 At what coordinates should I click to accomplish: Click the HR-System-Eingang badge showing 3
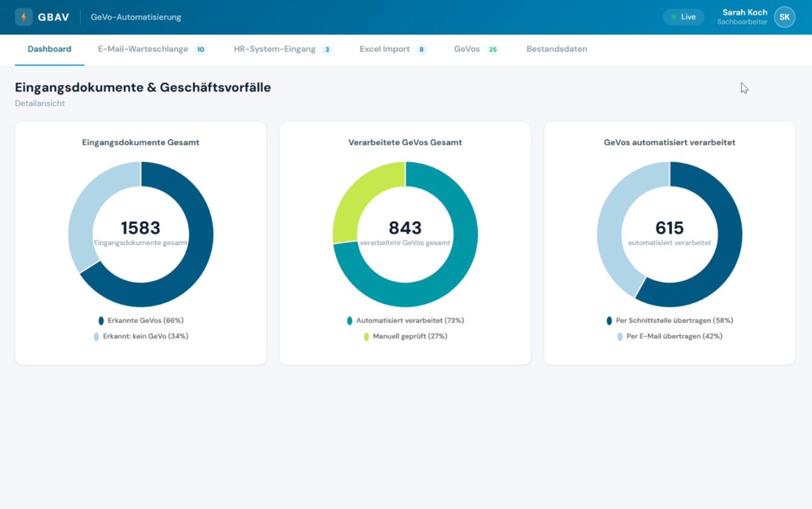327,50
